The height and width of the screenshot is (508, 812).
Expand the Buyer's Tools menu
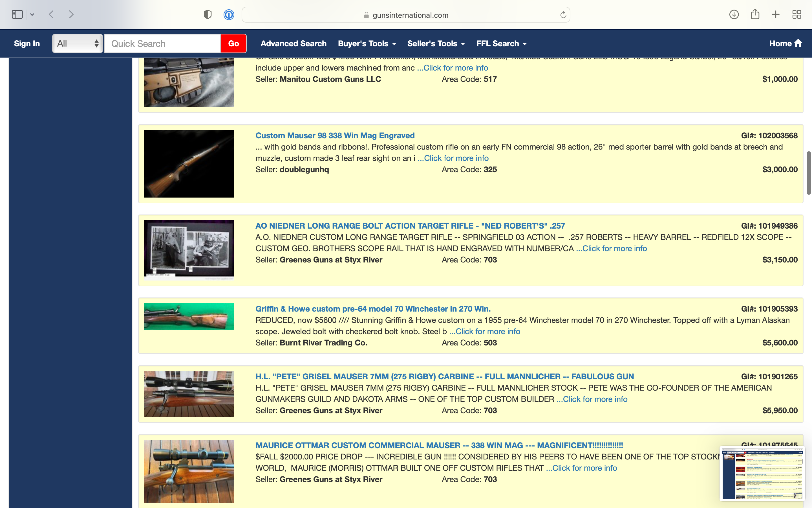(367, 44)
